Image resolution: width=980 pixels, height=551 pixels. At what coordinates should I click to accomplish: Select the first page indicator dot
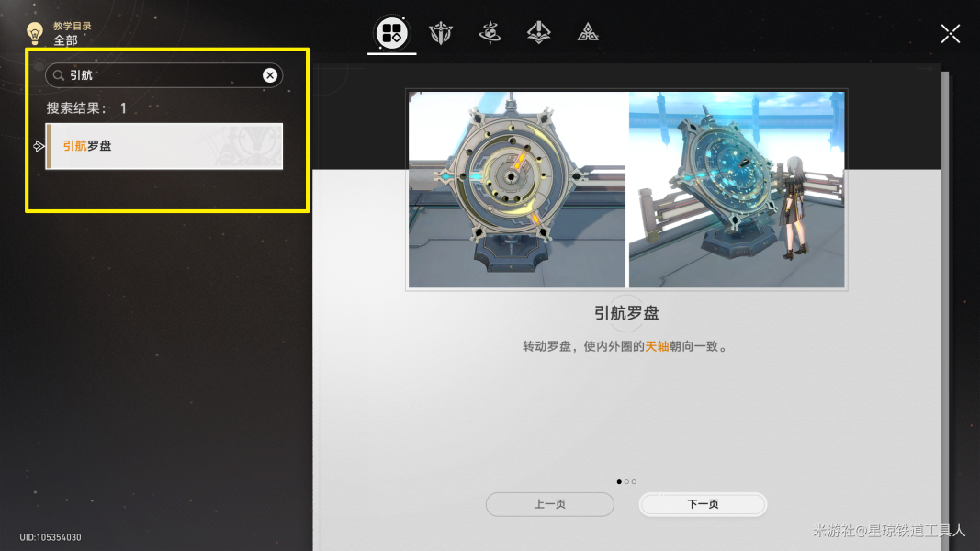coord(619,481)
